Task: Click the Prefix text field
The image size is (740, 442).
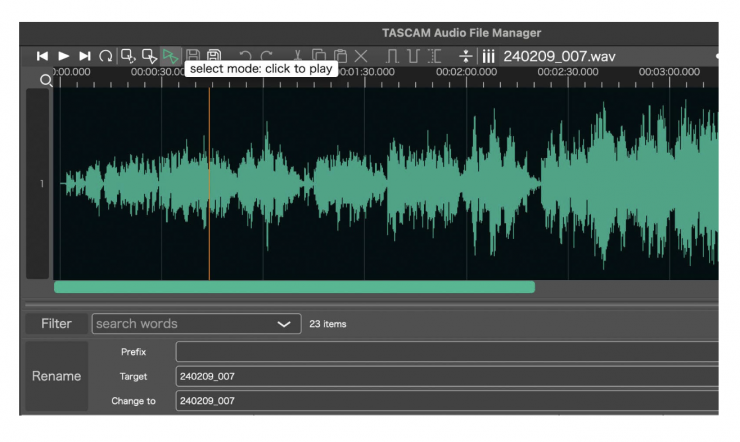Action: tap(447, 352)
